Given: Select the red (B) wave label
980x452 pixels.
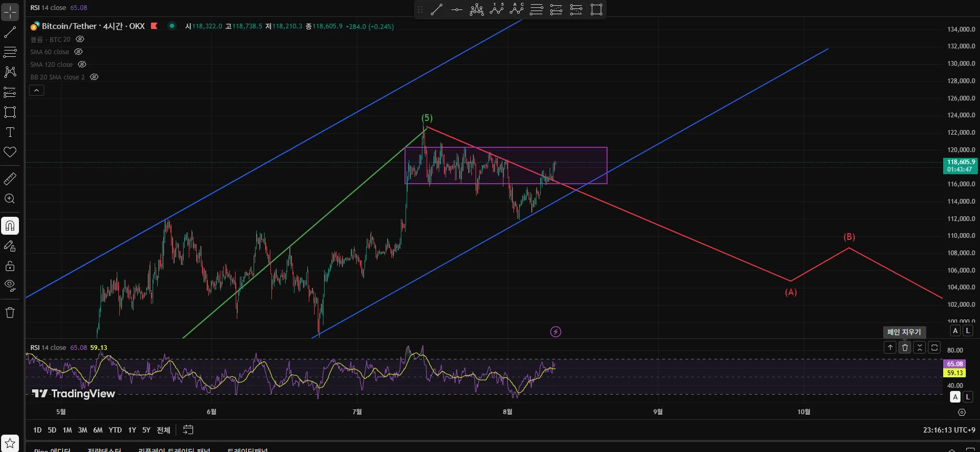Looking at the screenshot, I should tap(849, 237).
